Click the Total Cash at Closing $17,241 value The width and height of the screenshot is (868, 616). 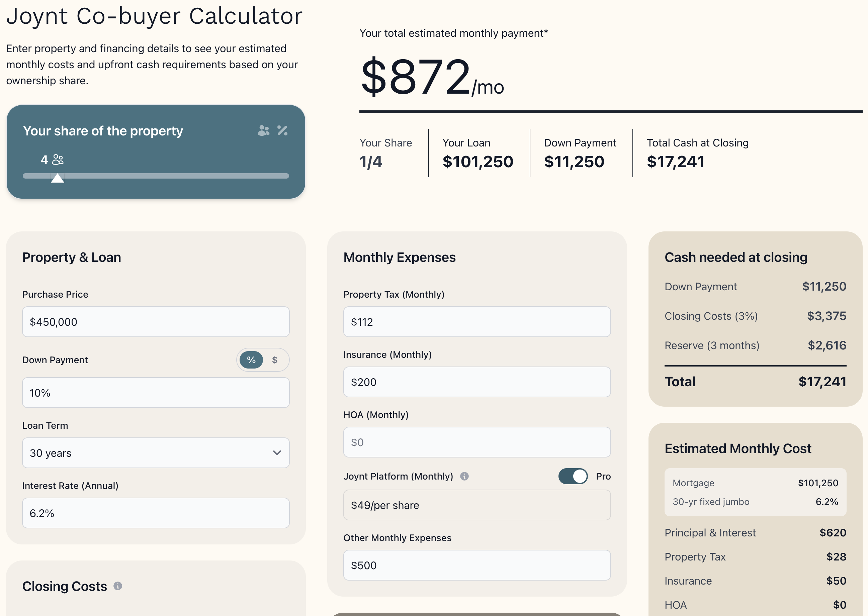(676, 162)
